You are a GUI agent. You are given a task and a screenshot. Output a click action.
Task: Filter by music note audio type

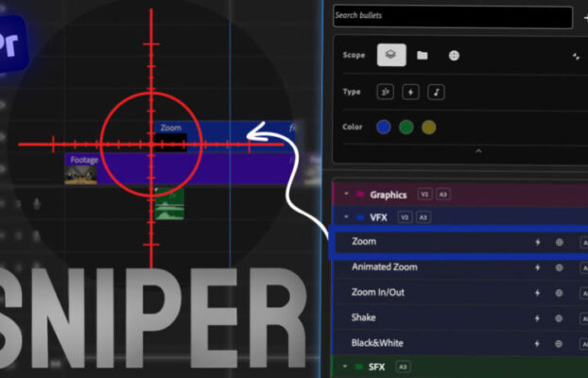[436, 92]
